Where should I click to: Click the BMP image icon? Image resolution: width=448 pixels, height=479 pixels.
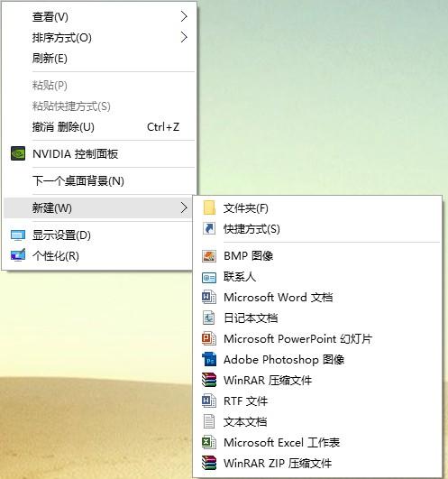pos(209,255)
